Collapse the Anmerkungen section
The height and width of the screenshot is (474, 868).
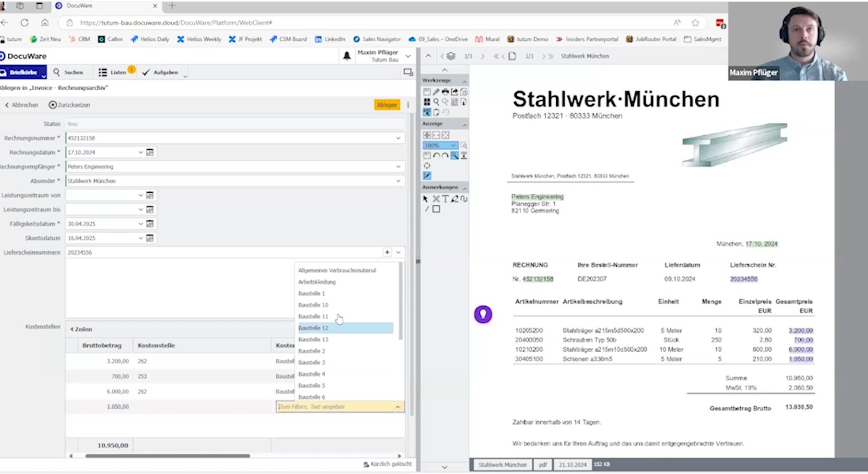point(465,188)
